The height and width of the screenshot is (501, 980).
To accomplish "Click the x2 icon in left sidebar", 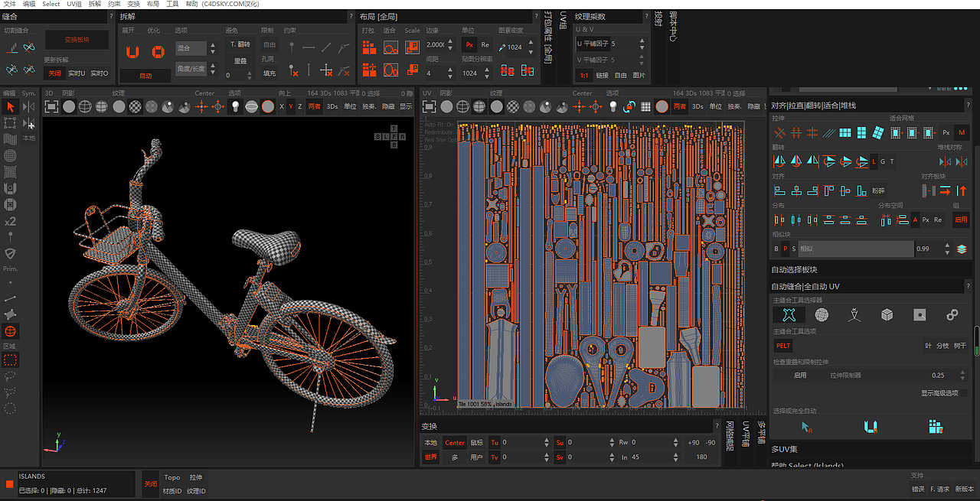I will click(x=10, y=221).
